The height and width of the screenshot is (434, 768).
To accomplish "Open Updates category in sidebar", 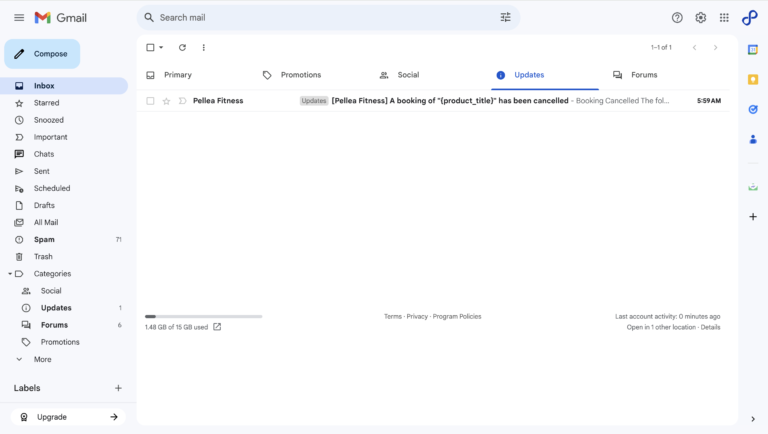I will (64, 308).
